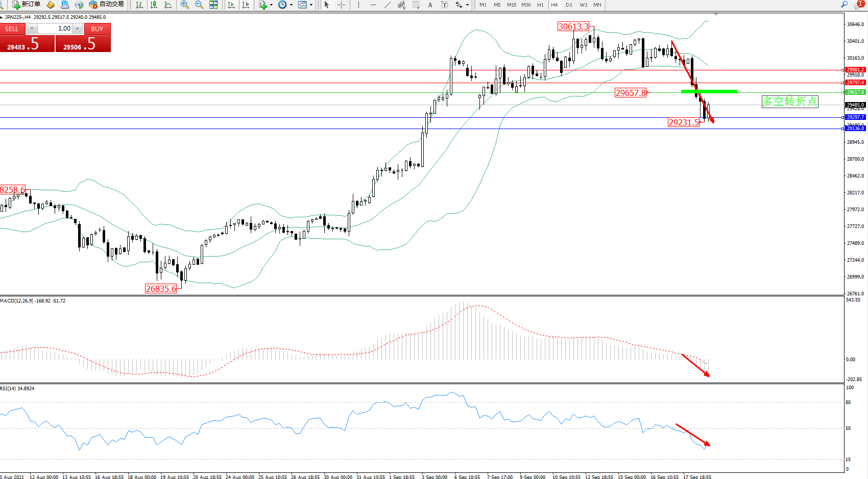This screenshot has height=479, width=868.
Task: Switch to the D1 timeframe
Action: coord(569,5)
